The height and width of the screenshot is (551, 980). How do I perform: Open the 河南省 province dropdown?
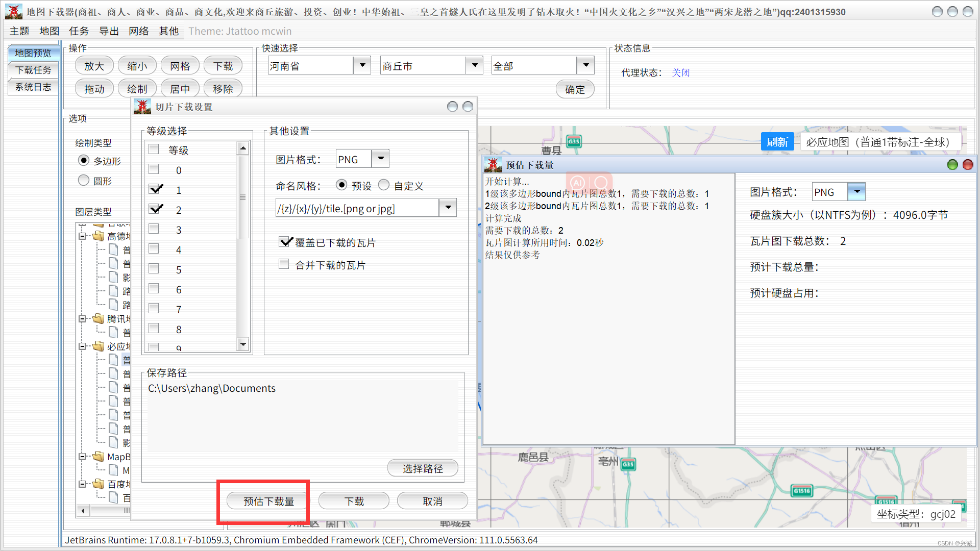pyautogui.click(x=362, y=65)
